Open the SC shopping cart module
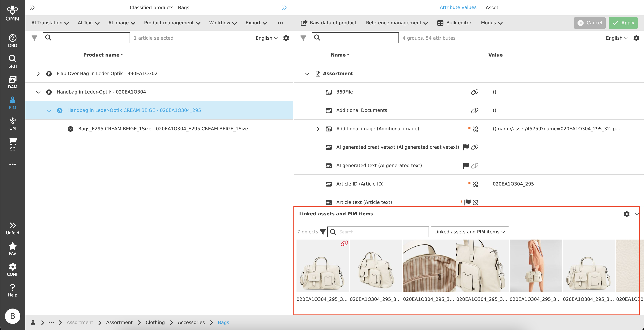 pos(12,144)
